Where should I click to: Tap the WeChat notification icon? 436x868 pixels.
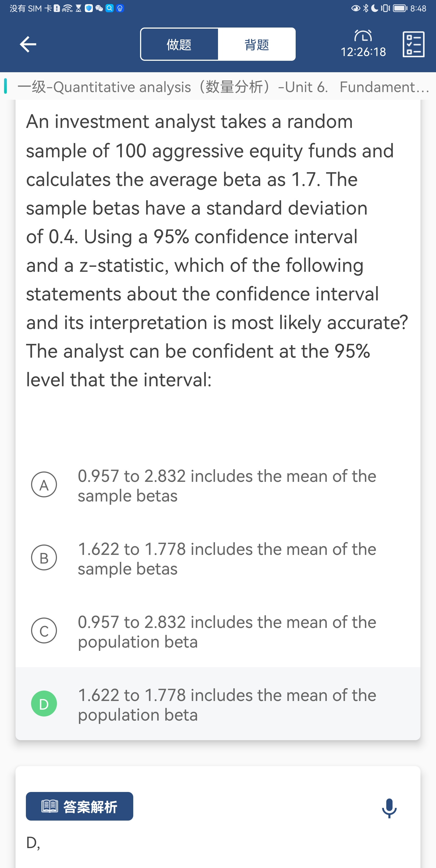[x=99, y=8]
